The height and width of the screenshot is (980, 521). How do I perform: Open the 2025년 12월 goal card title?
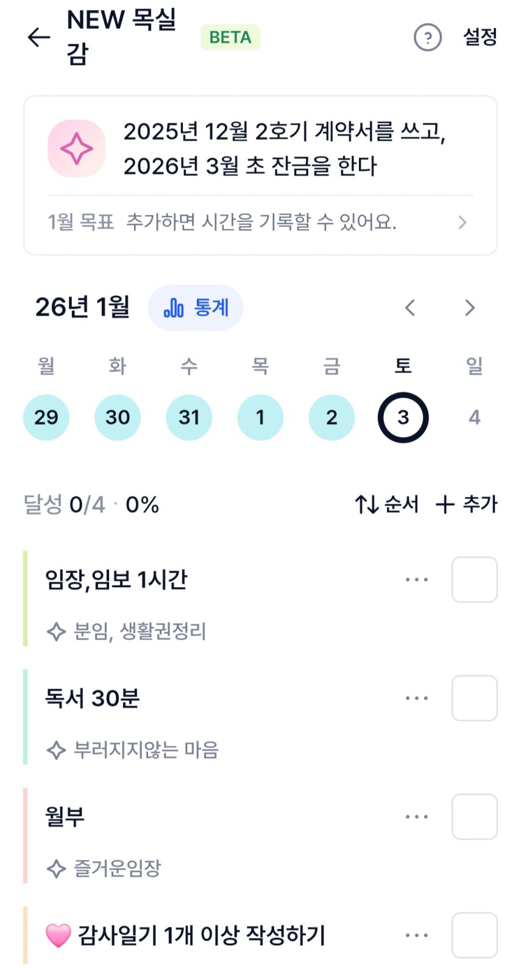[285, 149]
